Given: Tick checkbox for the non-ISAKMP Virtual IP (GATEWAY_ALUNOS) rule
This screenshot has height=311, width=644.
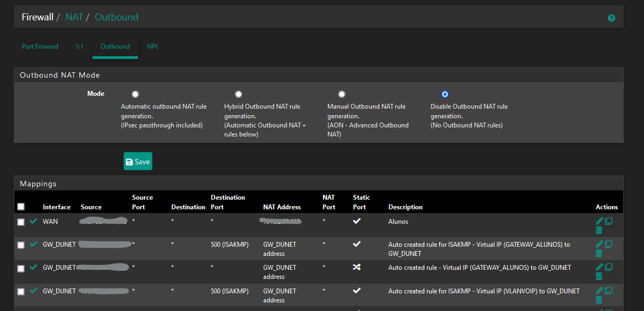Looking at the screenshot, I should (x=21, y=268).
